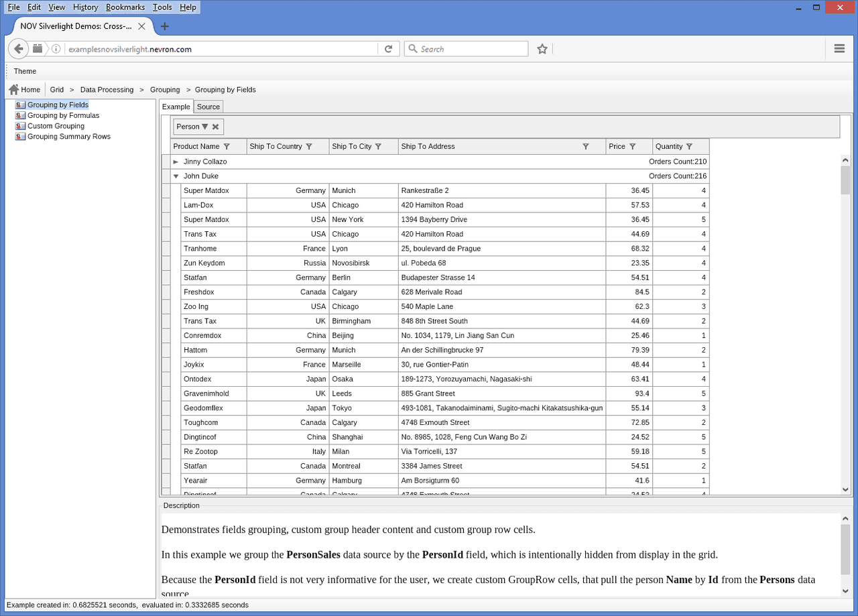Open Product Name column filter
This screenshot has height=616, width=858.
point(227,146)
